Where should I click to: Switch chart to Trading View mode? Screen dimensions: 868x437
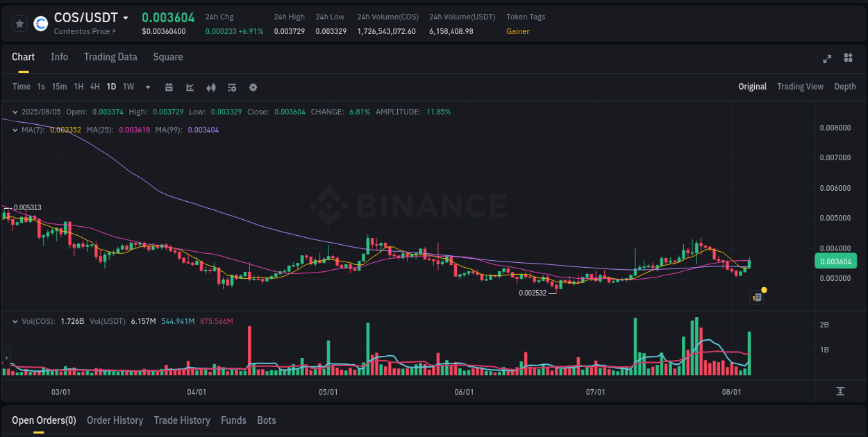(x=800, y=87)
